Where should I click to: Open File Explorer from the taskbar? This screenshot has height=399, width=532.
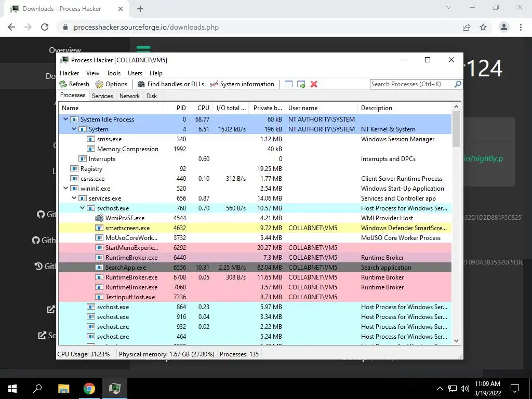click(63, 389)
